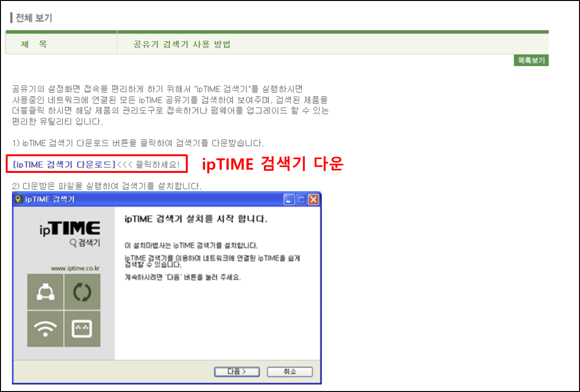Viewport: 580px width, 392px height.
Task: Click the line 이 설치마법사는 ipTIME 검색기를 설치합니다.
Action: click(x=191, y=246)
